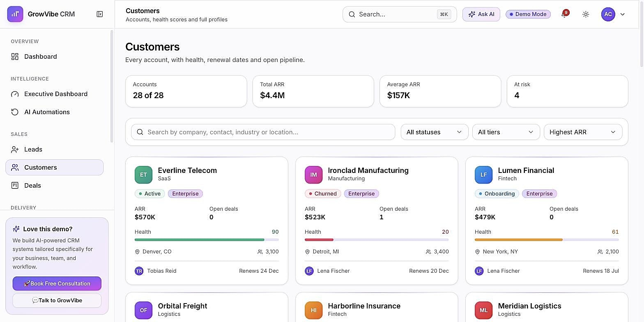Expand the account menu chevron
This screenshot has width=644, height=322.
coord(623,14)
